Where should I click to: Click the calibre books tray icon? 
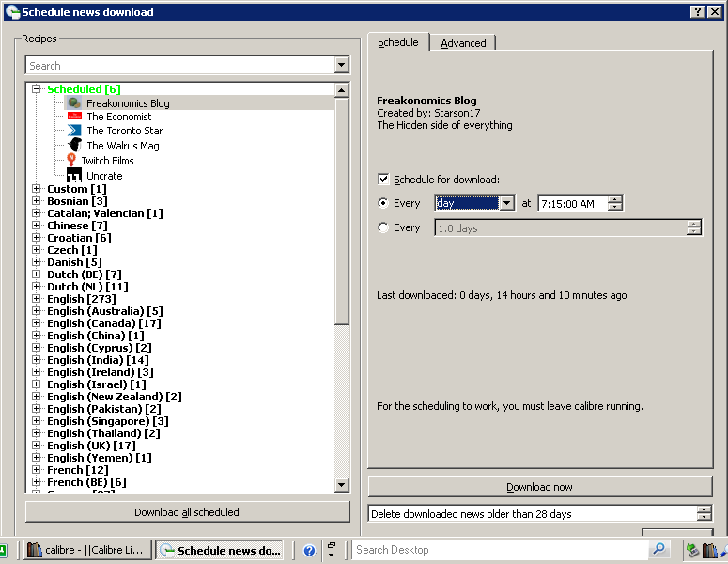pos(709,551)
